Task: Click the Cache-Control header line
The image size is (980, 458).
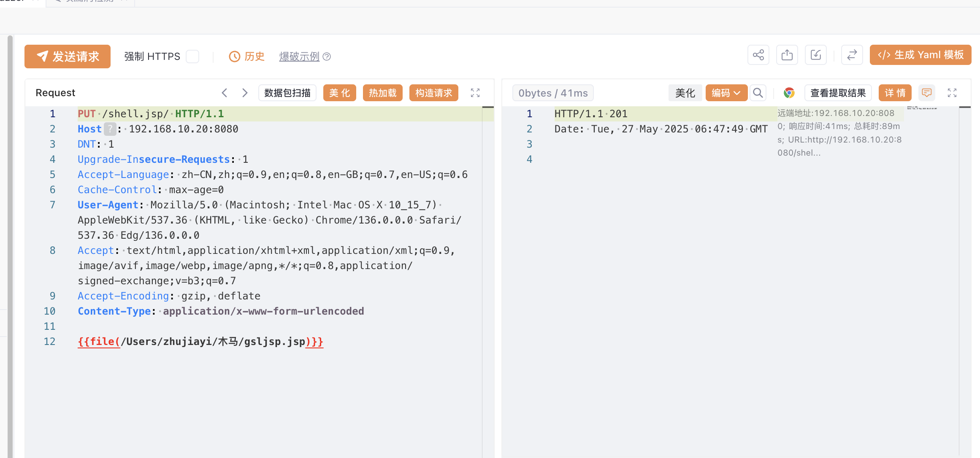Action: click(x=151, y=190)
